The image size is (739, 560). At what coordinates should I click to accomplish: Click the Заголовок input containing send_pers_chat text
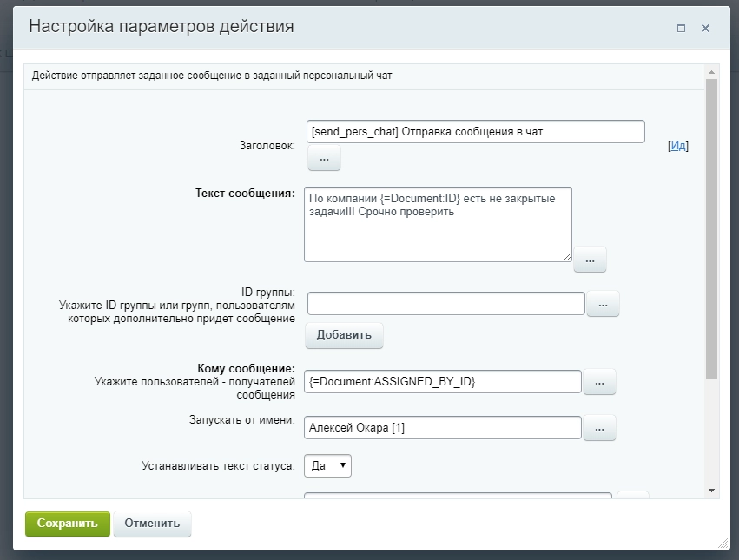click(476, 131)
